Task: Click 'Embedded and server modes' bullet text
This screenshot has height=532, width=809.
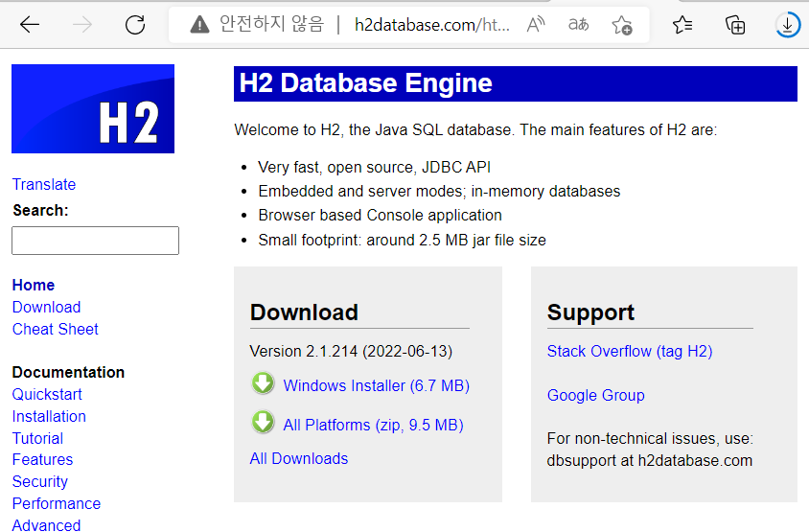Action: 439,191
